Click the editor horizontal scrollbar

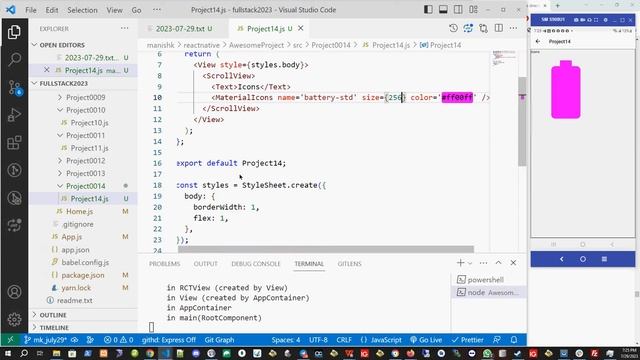point(326,249)
